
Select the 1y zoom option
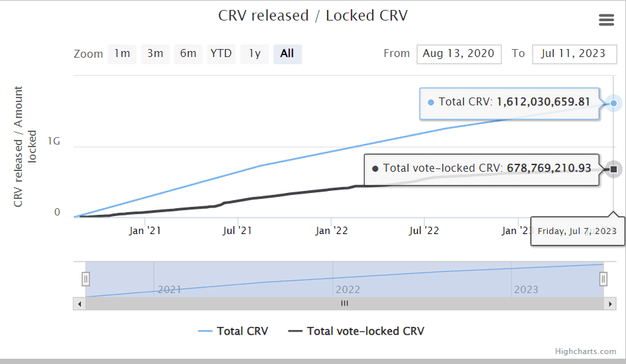[255, 54]
